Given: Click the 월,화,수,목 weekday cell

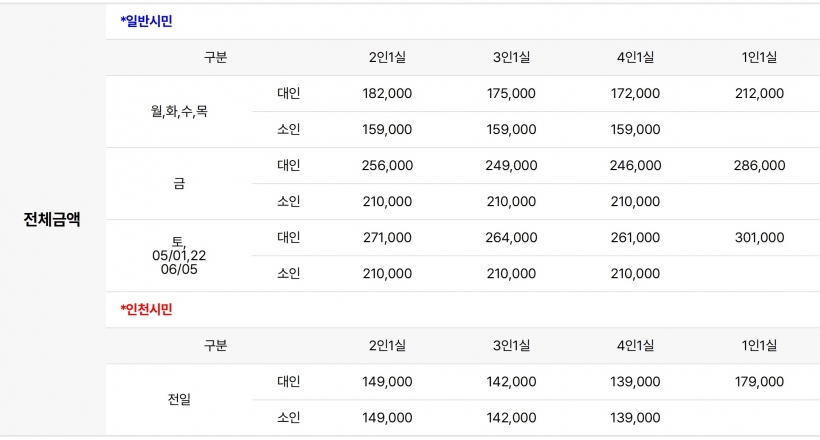Looking at the screenshot, I should pos(179,112).
